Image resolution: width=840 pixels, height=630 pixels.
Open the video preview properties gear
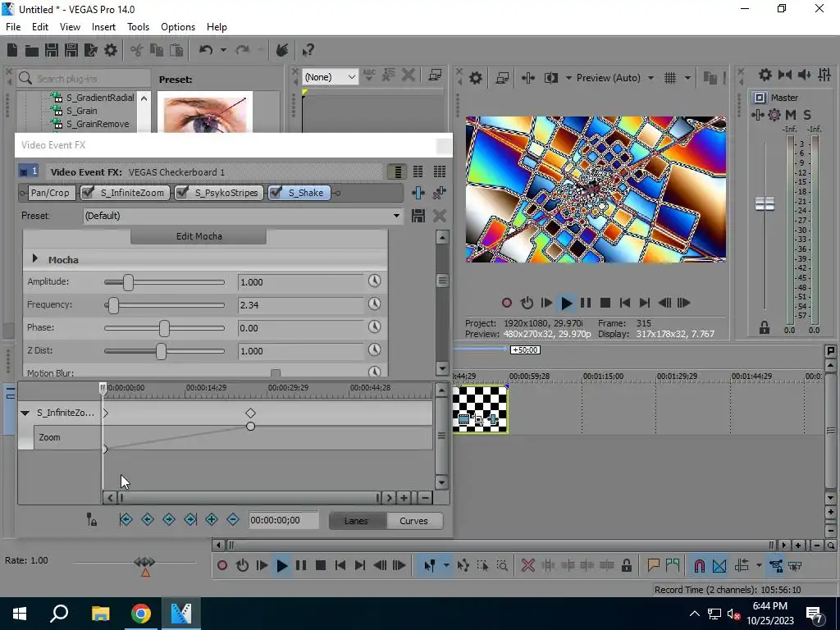click(475, 78)
